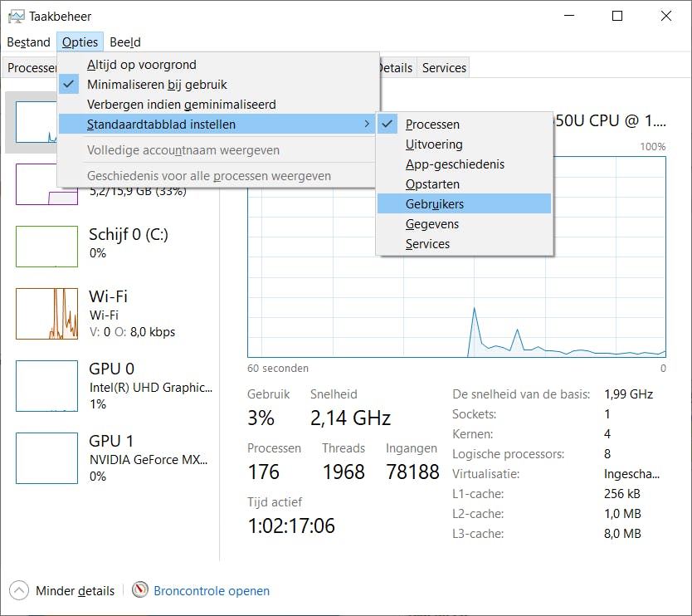Image resolution: width=692 pixels, height=616 pixels.
Task: Switch to the Services tab
Action: tap(444, 68)
